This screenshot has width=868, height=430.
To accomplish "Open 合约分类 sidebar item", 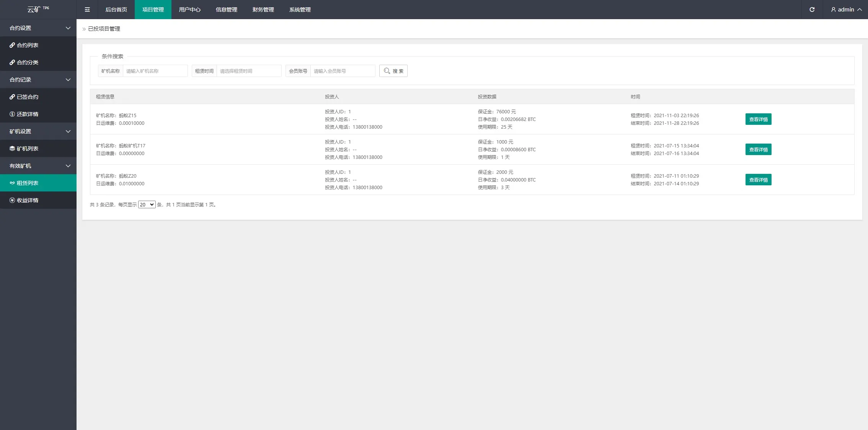I will [x=28, y=62].
